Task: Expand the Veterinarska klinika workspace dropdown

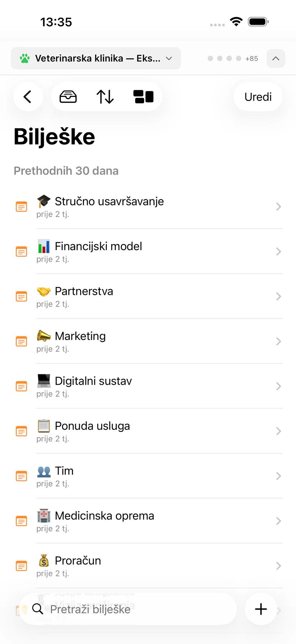Action: click(x=96, y=58)
